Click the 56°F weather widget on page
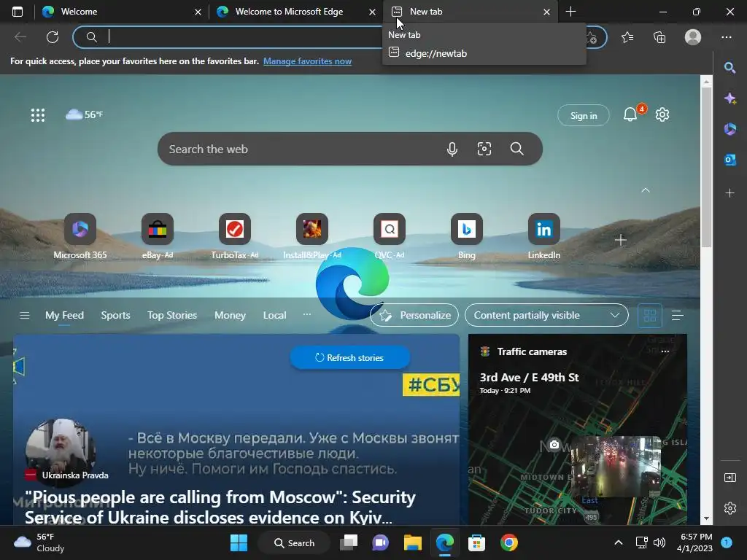 (x=85, y=114)
